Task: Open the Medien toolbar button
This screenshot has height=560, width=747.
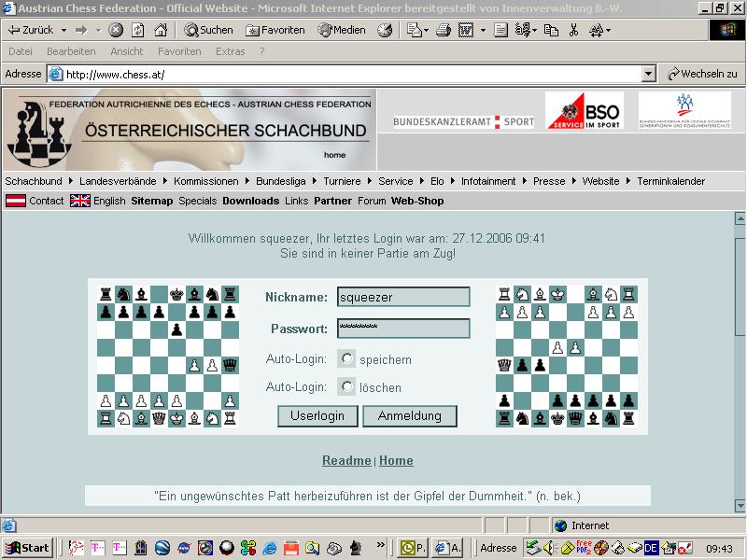Action: click(342, 31)
